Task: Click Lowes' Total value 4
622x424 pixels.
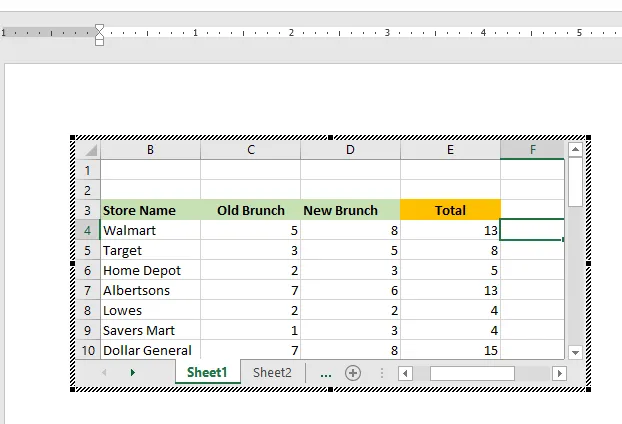Action: (450, 310)
